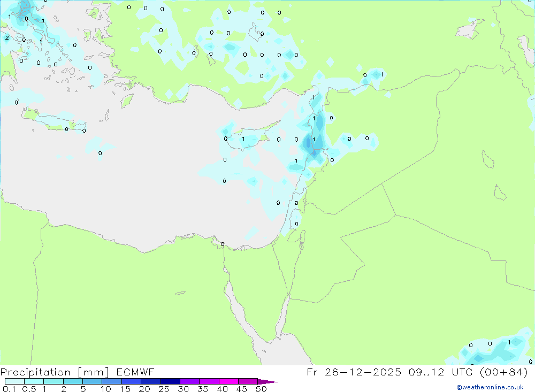Choose the 10–15 mm legend swatch
Screen dimensions: 535x392
pyautogui.click(x=112, y=381)
